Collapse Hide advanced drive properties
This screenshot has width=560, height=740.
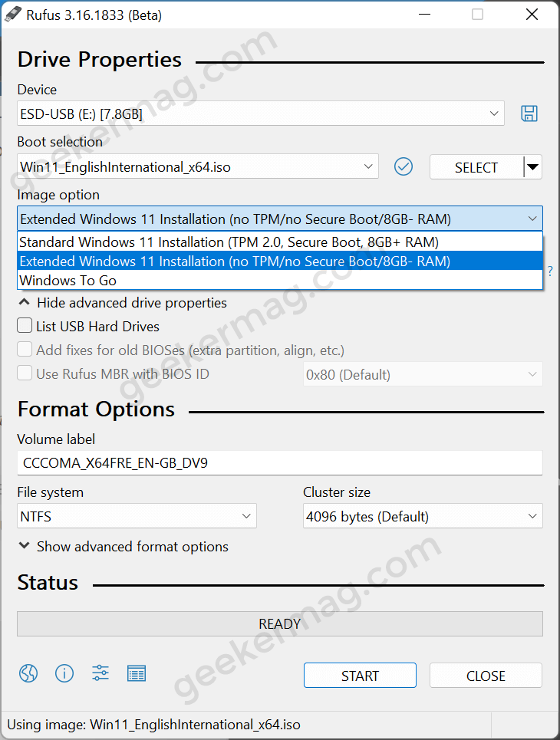coord(123,302)
